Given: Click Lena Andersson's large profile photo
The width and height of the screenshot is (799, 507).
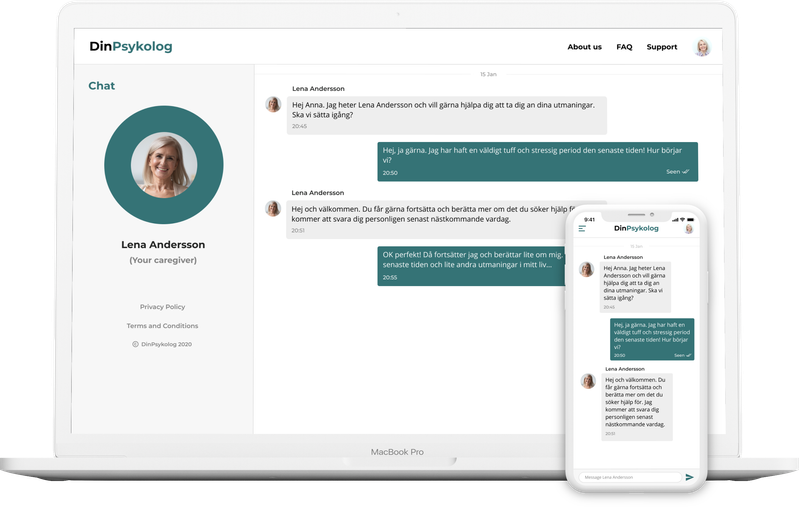Looking at the screenshot, I should [164, 165].
